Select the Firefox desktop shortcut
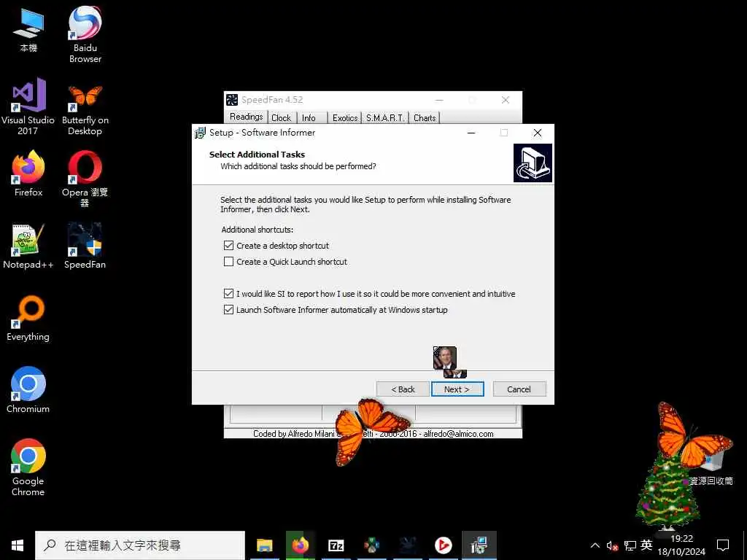This screenshot has height=560, width=747. pos(28,174)
